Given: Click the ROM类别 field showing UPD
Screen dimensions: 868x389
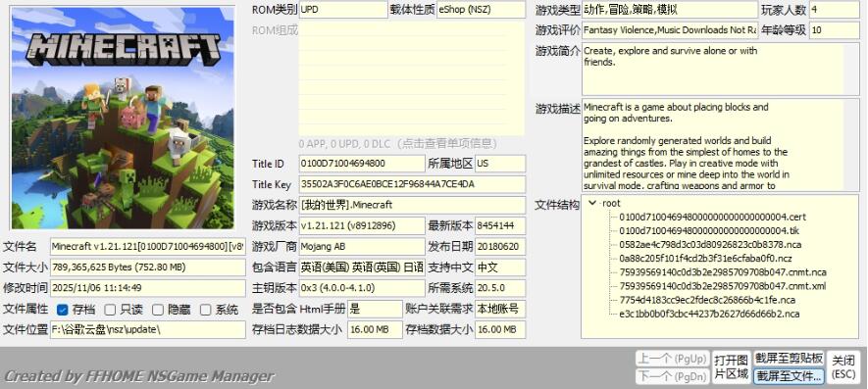Looking at the screenshot, I should tap(343, 10).
